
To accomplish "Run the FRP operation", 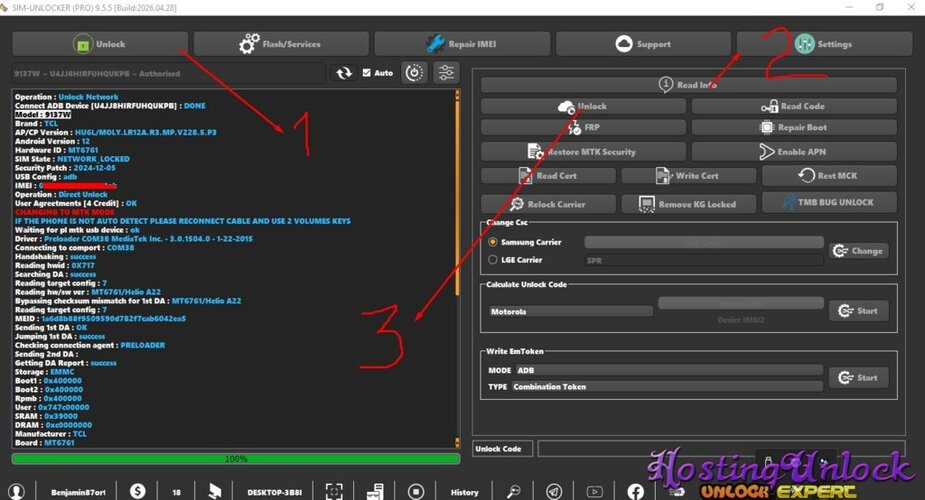I will 583,127.
